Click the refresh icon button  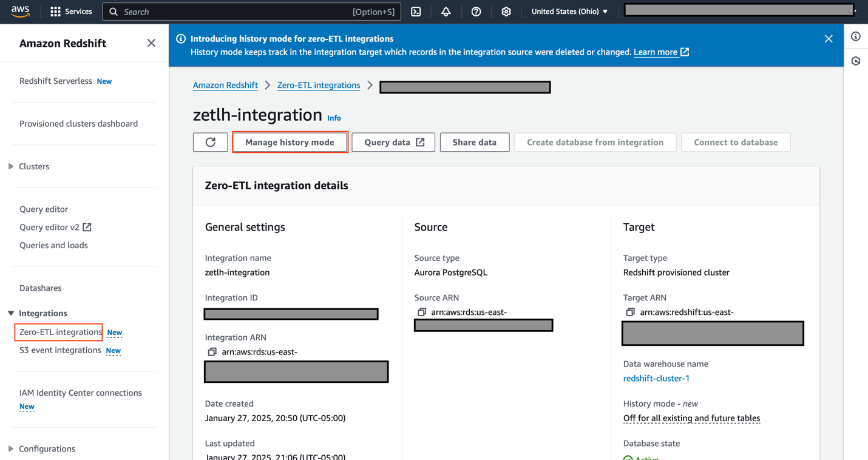coord(211,142)
